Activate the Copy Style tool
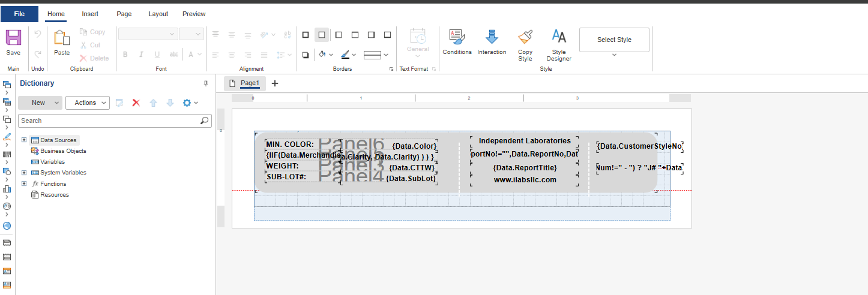Screen dimensions: 868x295 (525, 38)
